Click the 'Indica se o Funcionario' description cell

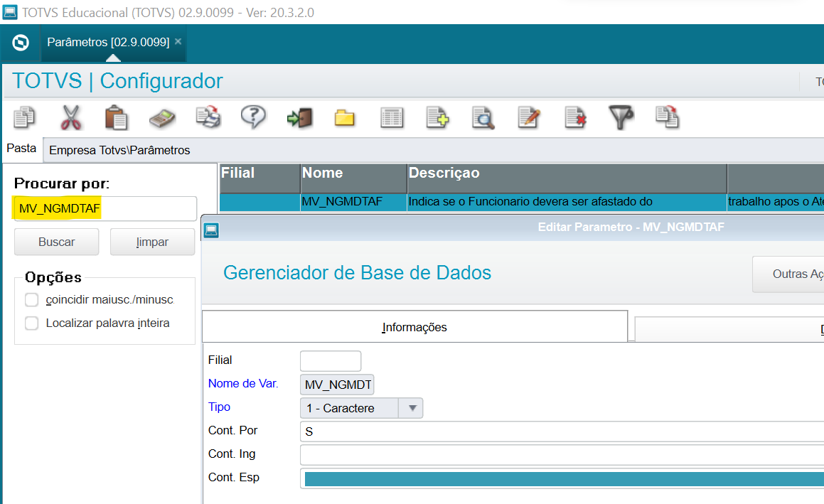coord(567,202)
